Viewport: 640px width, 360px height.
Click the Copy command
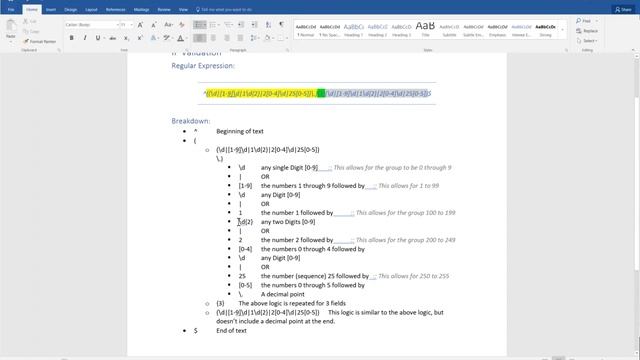(31, 31)
